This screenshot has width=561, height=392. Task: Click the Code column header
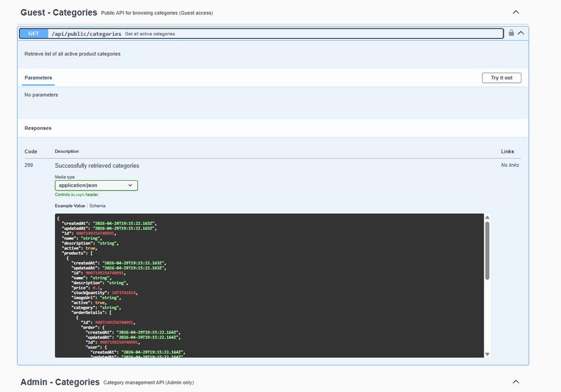tap(31, 152)
